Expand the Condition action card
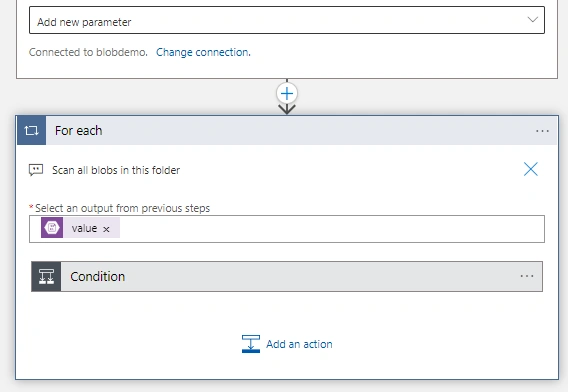Viewport: 568px width, 392px height. tap(287, 276)
